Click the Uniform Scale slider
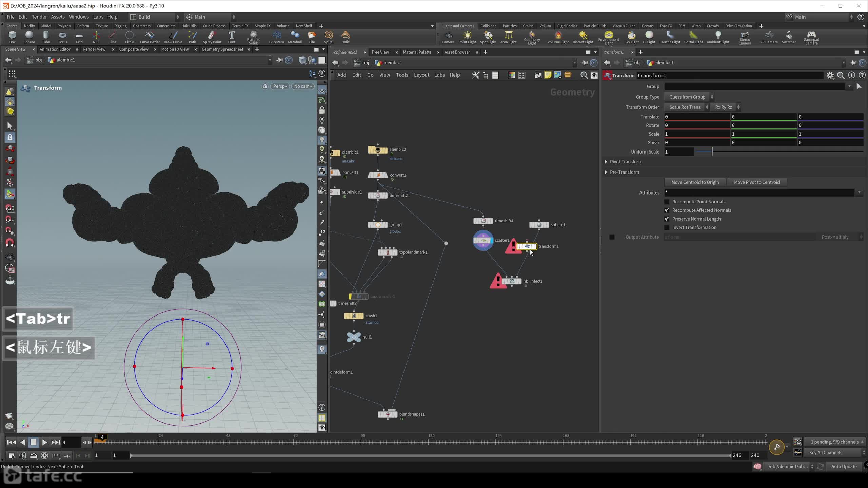 (x=779, y=152)
